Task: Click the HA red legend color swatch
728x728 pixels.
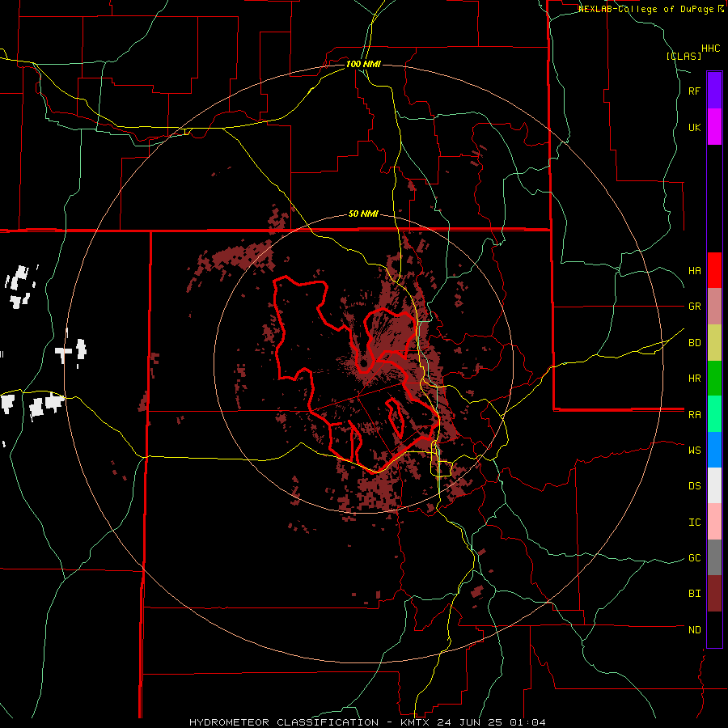Action: coord(714,270)
